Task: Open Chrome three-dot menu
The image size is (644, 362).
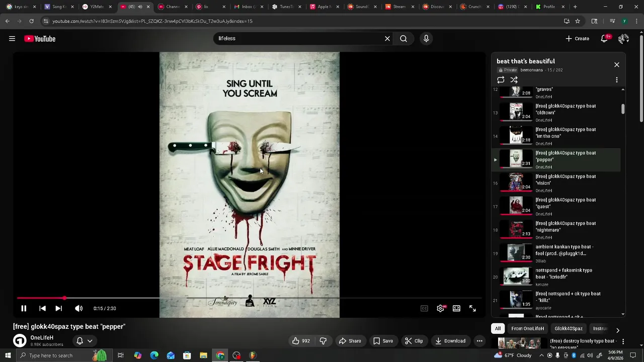Action: point(636,21)
